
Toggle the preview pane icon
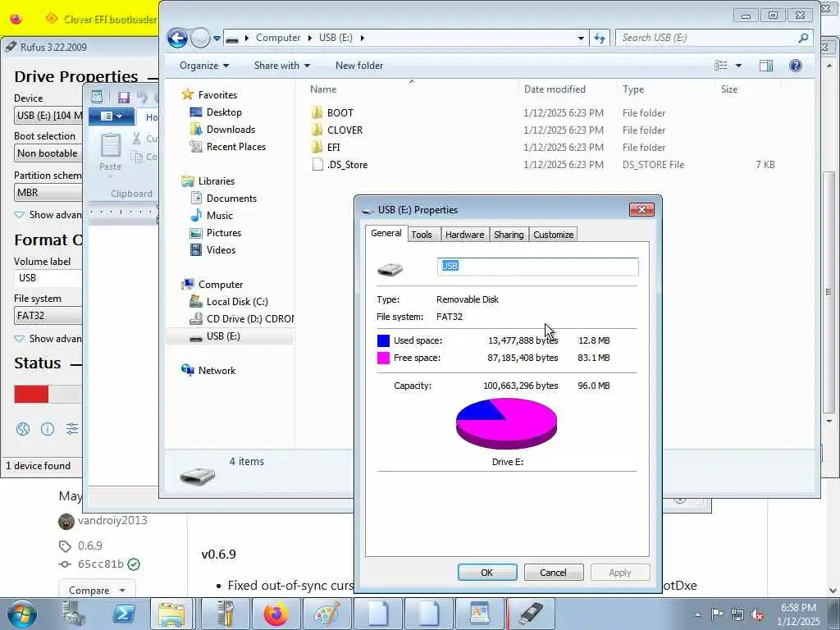pyautogui.click(x=766, y=66)
